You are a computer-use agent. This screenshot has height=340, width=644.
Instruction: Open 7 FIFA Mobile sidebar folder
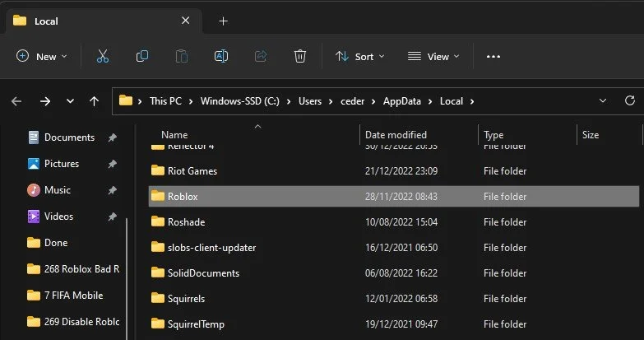click(x=65, y=296)
